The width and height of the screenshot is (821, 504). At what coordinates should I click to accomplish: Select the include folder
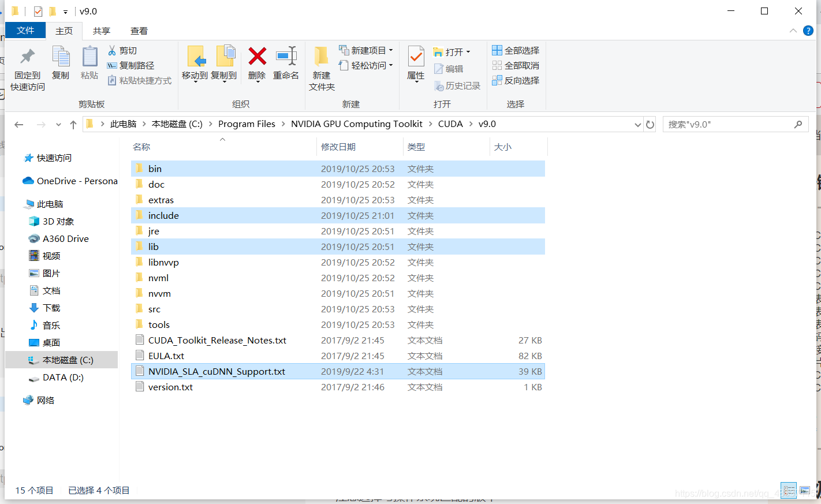click(338, 215)
